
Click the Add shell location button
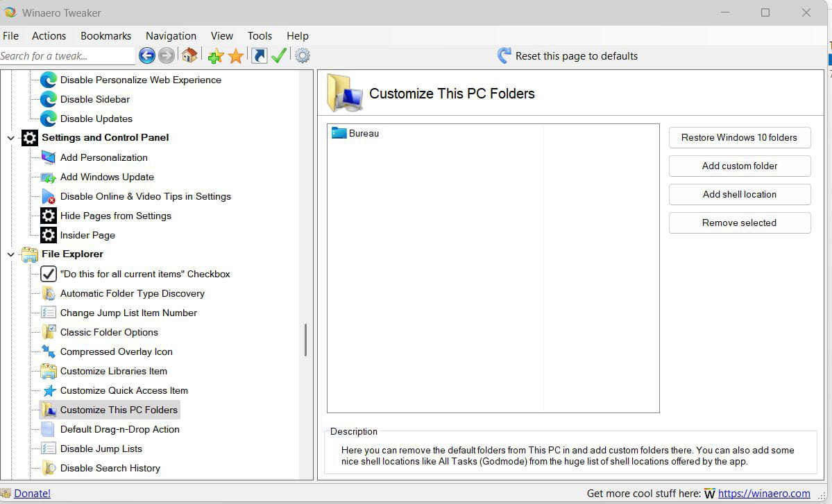(x=740, y=195)
